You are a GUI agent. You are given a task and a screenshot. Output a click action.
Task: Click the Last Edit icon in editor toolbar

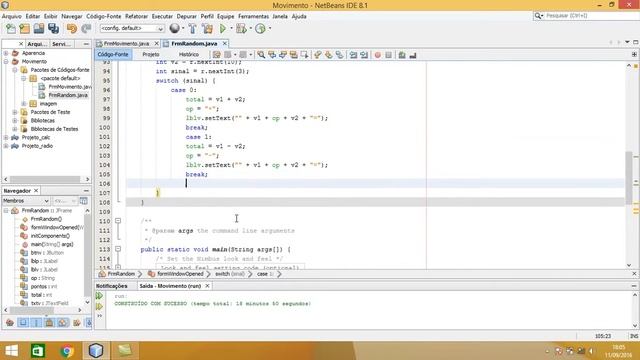(x=216, y=55)
